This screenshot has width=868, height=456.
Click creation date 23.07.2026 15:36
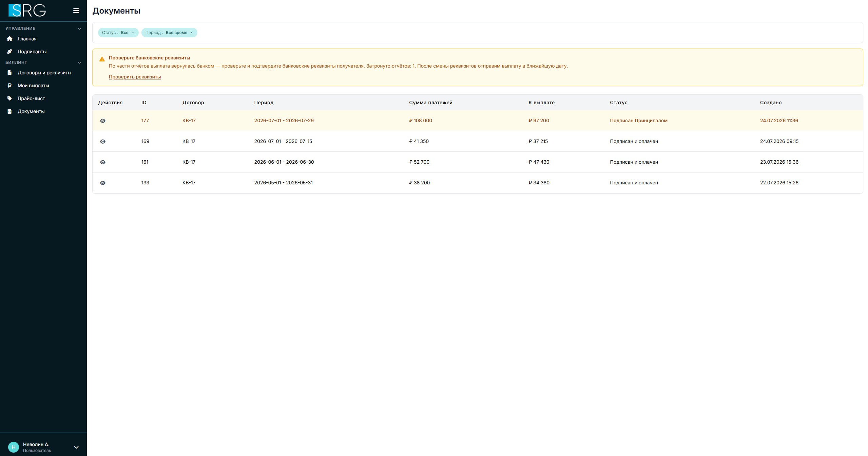(779, 162)
